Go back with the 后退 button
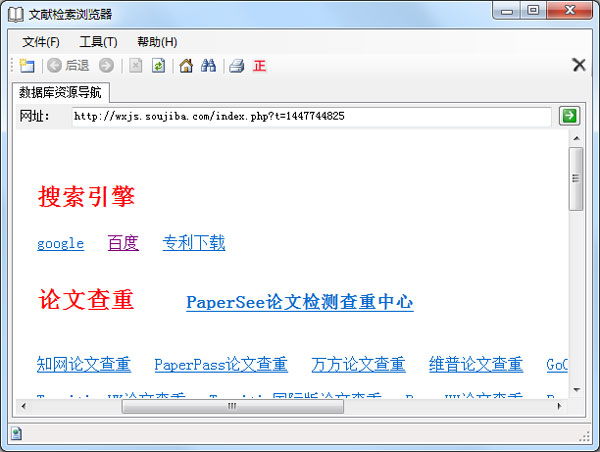This screenshot has height=452, width=600. click(68, 65)
